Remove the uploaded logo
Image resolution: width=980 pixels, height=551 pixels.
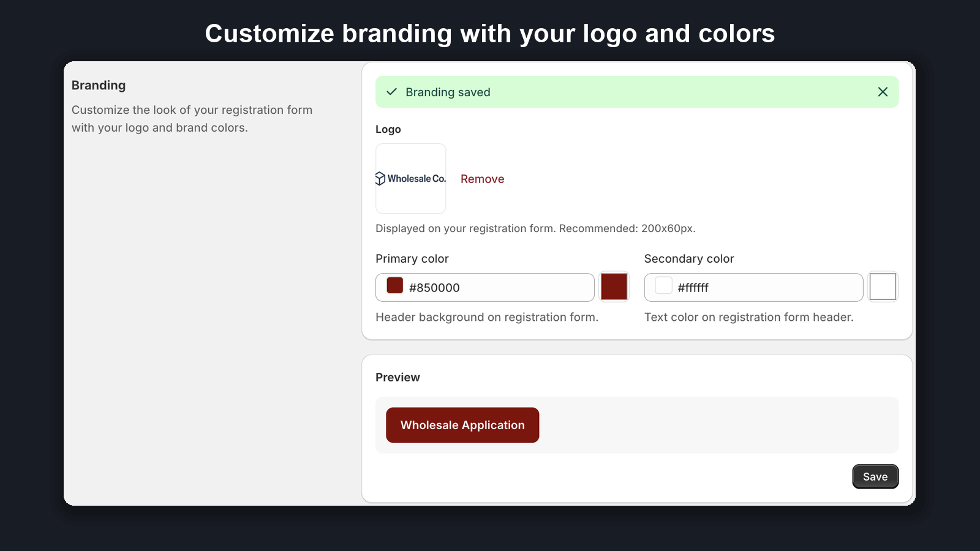coord(483,179)
